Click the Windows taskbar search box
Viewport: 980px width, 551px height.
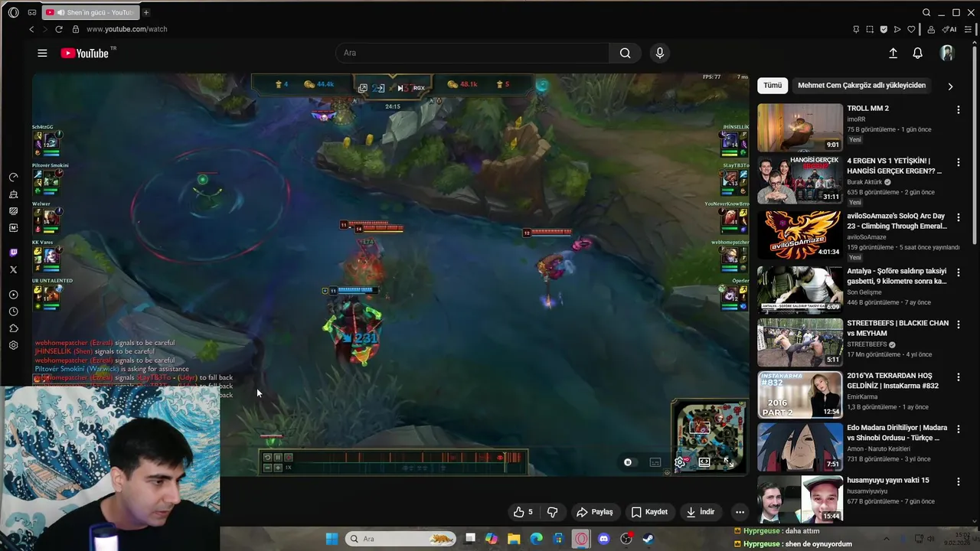click(400, 539)
